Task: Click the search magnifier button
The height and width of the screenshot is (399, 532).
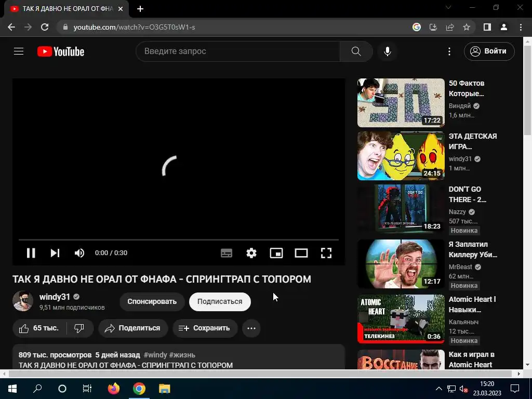Action: point(356,51)
